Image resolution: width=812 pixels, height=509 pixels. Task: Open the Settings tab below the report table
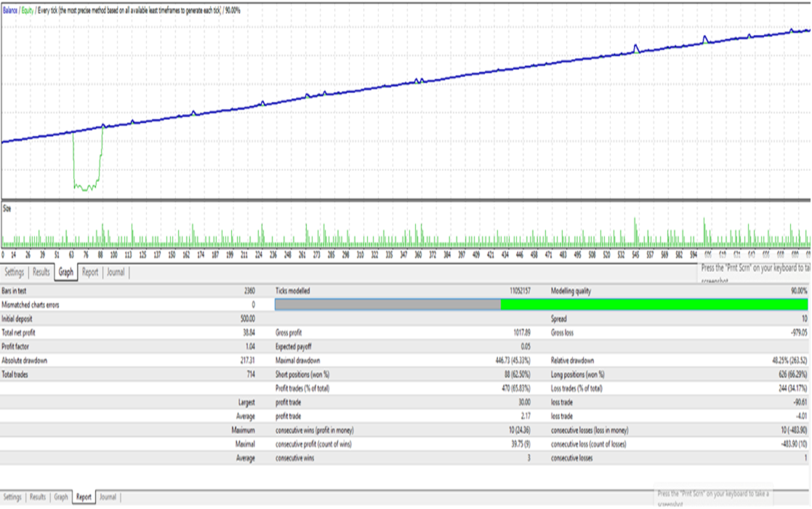(x=12, y=497)
